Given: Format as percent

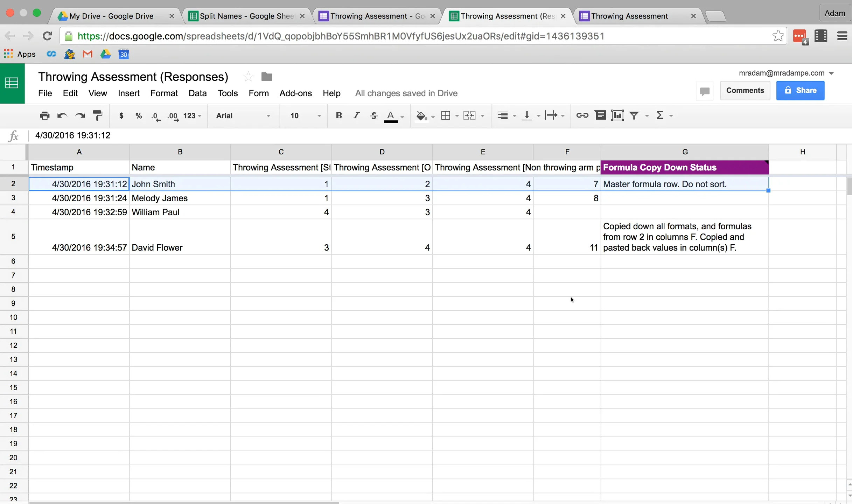Looking at the screenshot, I should point(139,115).
